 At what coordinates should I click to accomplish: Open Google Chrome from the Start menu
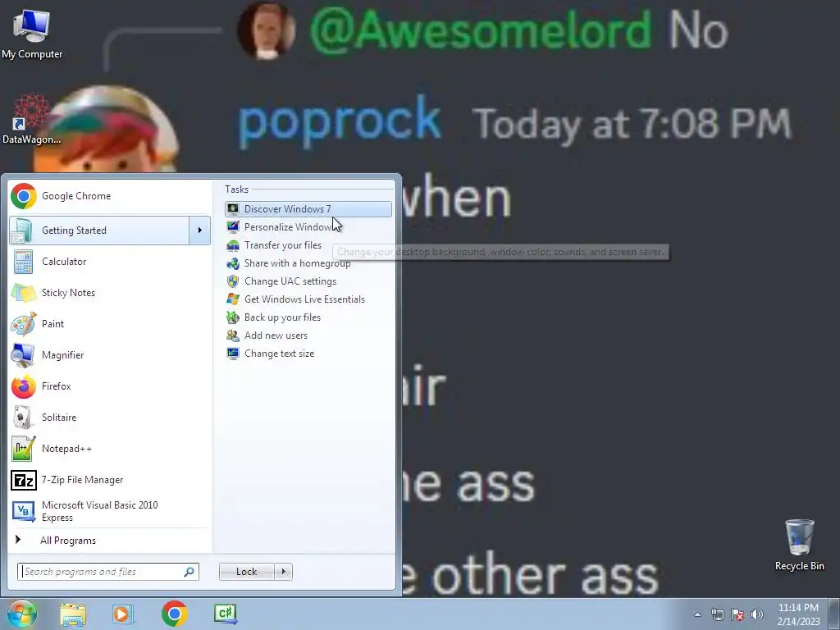pyautogui.click(x=109, y=196)
